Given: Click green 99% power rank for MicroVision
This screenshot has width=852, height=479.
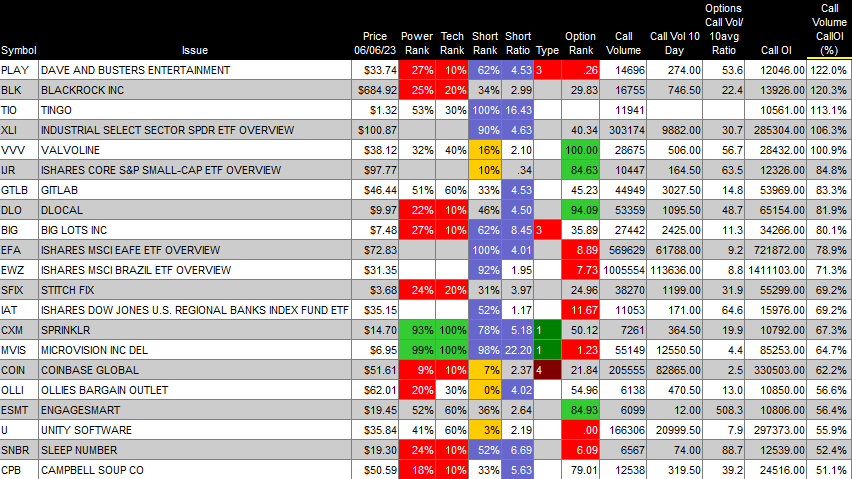Looking at the screenshot, I should (x=417, y=350).
